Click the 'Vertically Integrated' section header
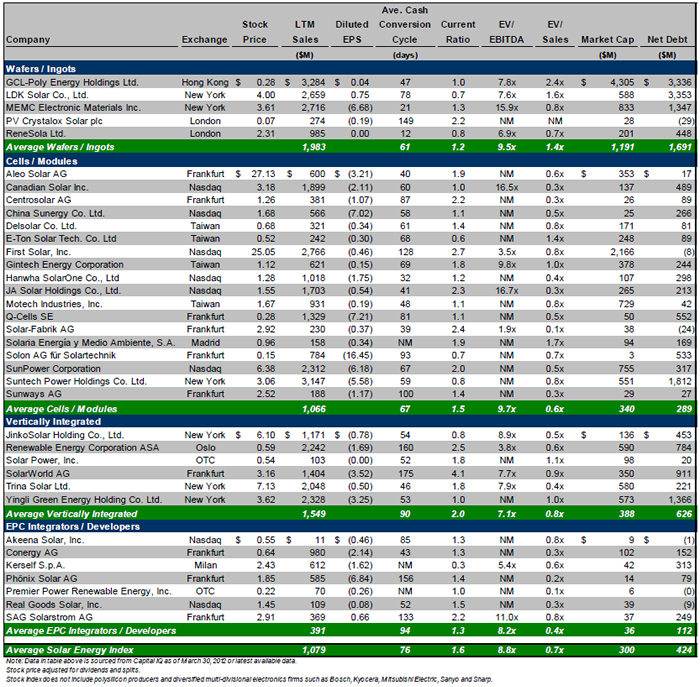Viewport: 700px width, 687px height. click(53, 422)
